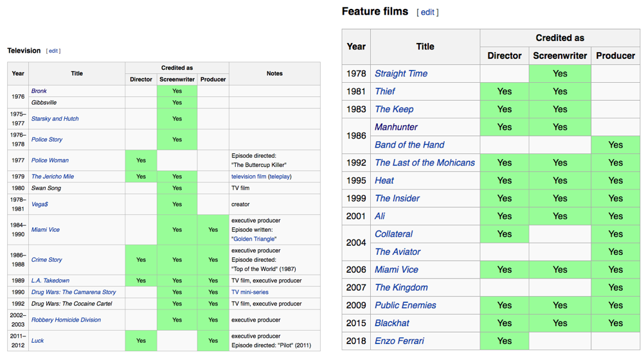Screen dimensions: 644x355
Task: Click Director Yes cell for Enzo Ferrari
Action: [x=505, y=341]
